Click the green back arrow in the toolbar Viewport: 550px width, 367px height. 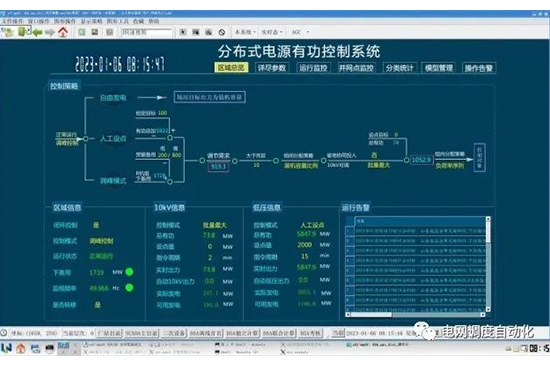(37, 33)
